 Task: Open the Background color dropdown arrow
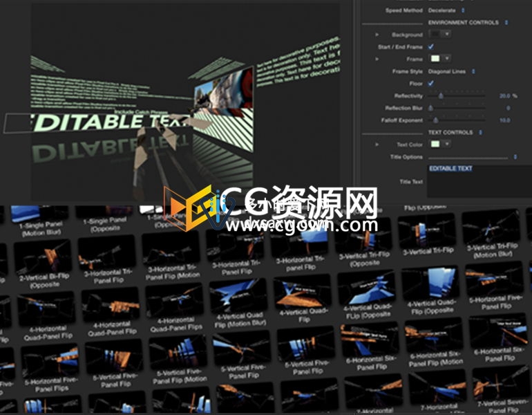447,34
